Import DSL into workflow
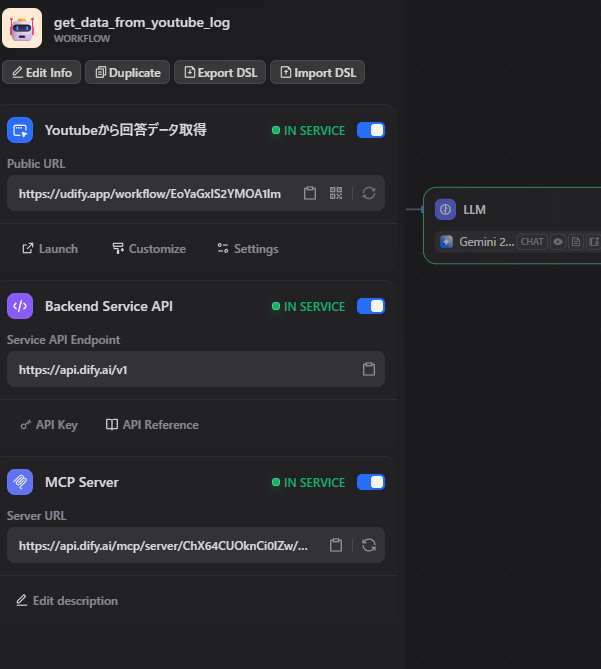This screenshot has height=669, width=601. click(x=317, y=73)
